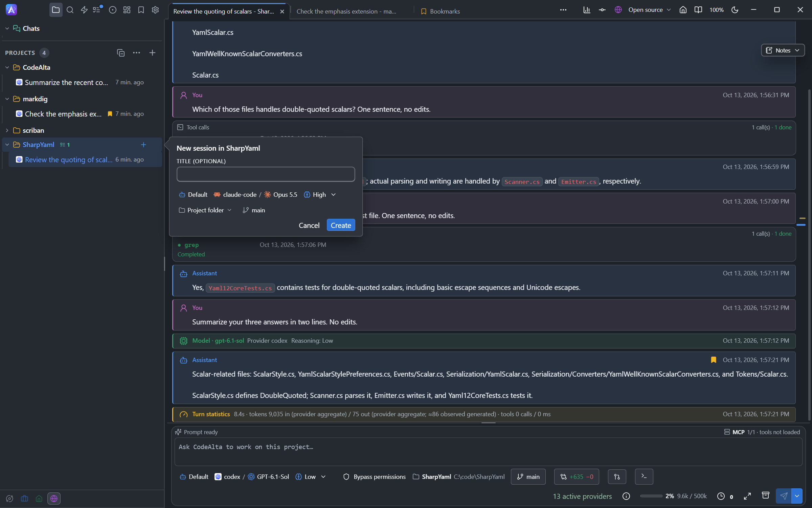
Task: Open the tab overflow ellipsis menu
Action: 563,10
